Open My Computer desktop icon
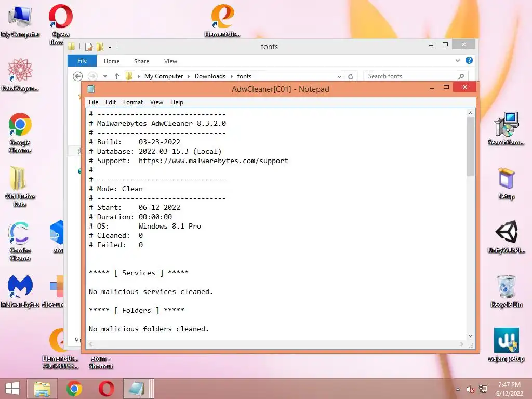Viewport: 532px width, 399px height. coord(20,21)
